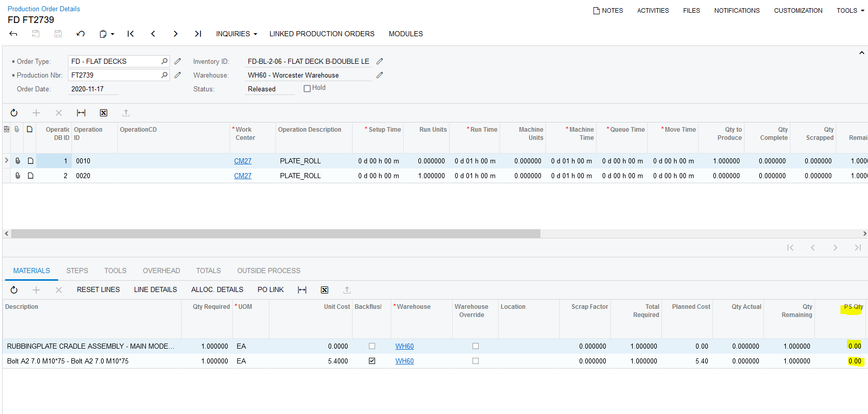Open the Outside Process tab
This screenshot has width=868, height=414.
tap(268, 271)
